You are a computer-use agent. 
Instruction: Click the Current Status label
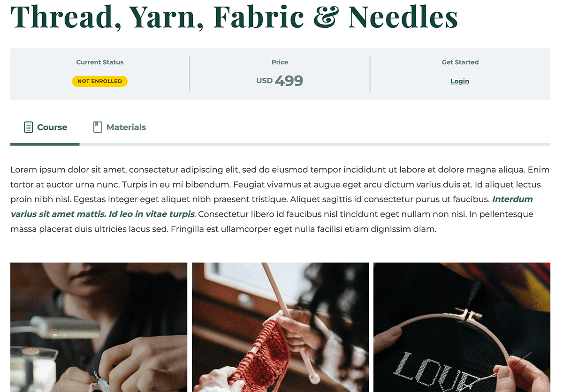[x=100, y=62]
